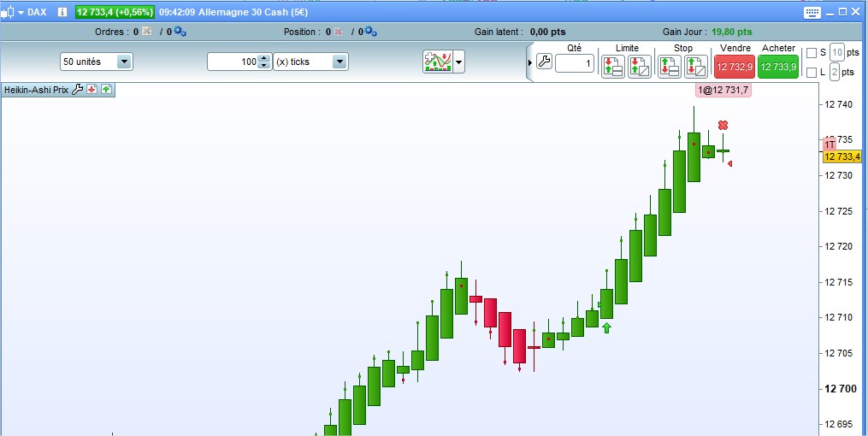Click the add indicator chart icon
The height and width of the screenshot is (436, 868).
point(437,62)
